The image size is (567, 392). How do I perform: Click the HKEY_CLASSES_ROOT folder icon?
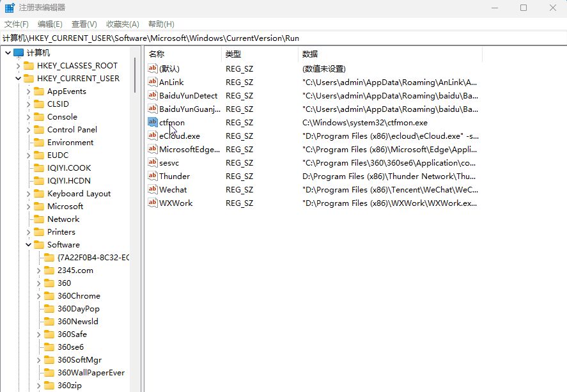pyautogui.click(x=29, y=65)
